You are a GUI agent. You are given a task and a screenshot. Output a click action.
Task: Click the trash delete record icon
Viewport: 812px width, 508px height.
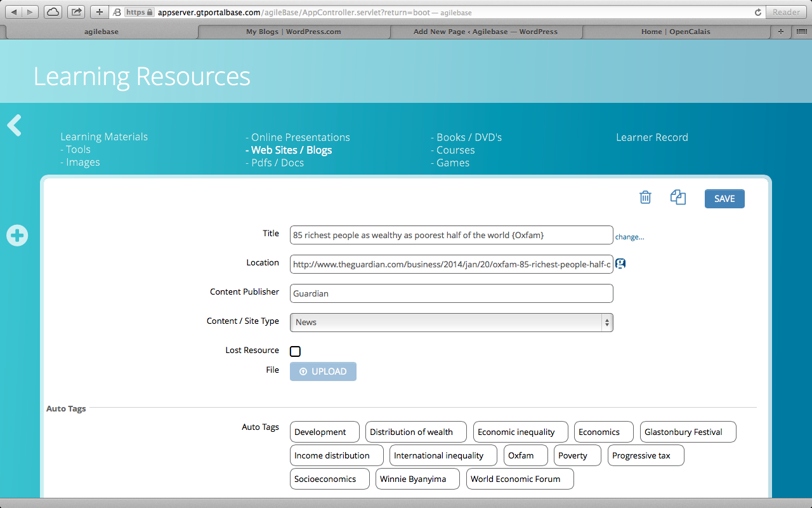(645, 197)
